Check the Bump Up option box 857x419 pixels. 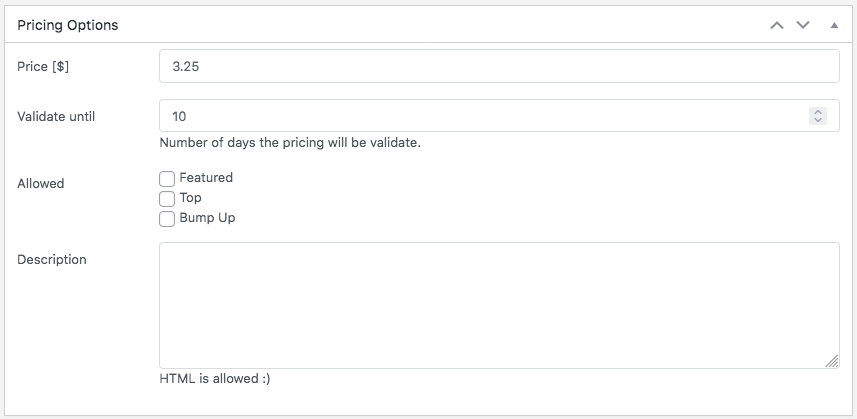(167, 219)
